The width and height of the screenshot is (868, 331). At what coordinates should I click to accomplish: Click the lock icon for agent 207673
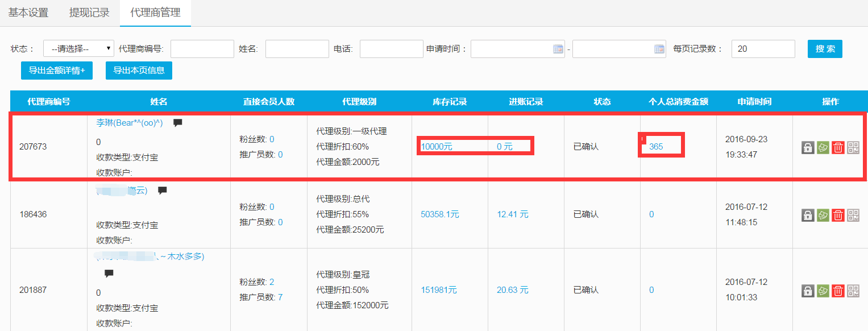[x=807, y=147]
